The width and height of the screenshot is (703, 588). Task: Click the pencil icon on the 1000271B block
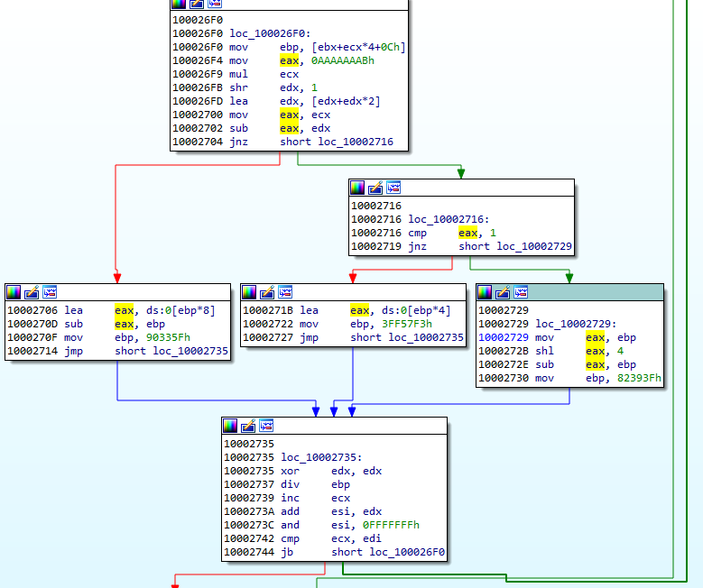click(x=267, y=292)
